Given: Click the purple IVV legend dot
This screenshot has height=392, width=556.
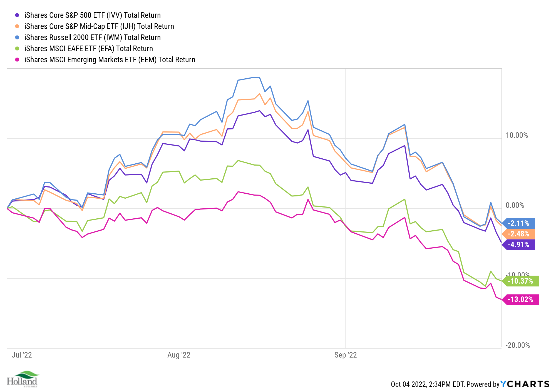Looking at the screenshot, I should coord(17,15).
